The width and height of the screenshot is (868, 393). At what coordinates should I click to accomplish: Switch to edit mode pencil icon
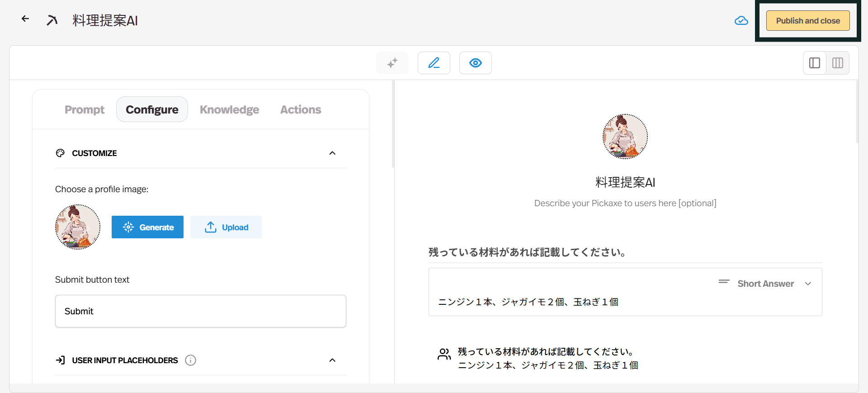[434, 63]
